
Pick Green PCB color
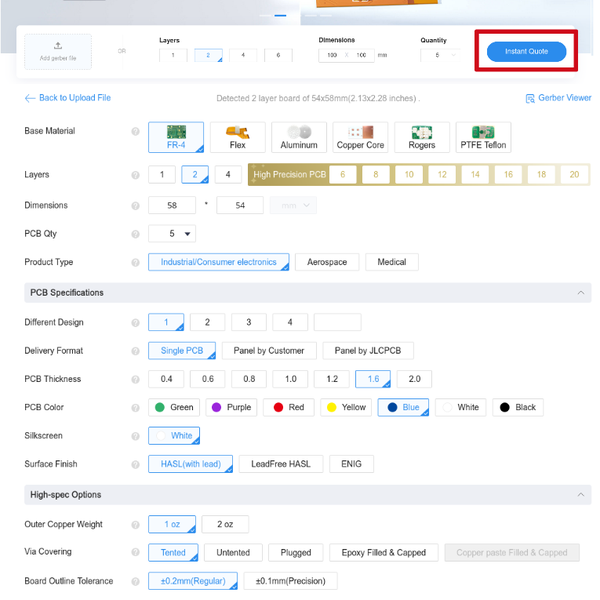174,408
